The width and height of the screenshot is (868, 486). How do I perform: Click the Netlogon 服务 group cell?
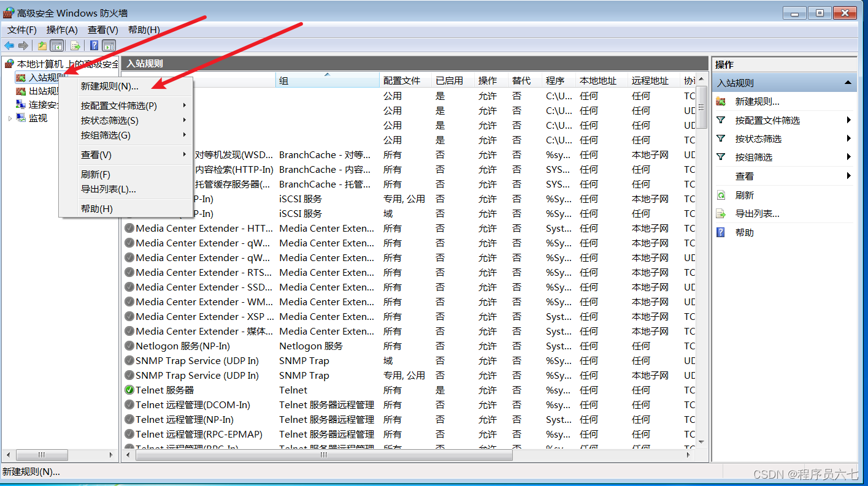311,346
